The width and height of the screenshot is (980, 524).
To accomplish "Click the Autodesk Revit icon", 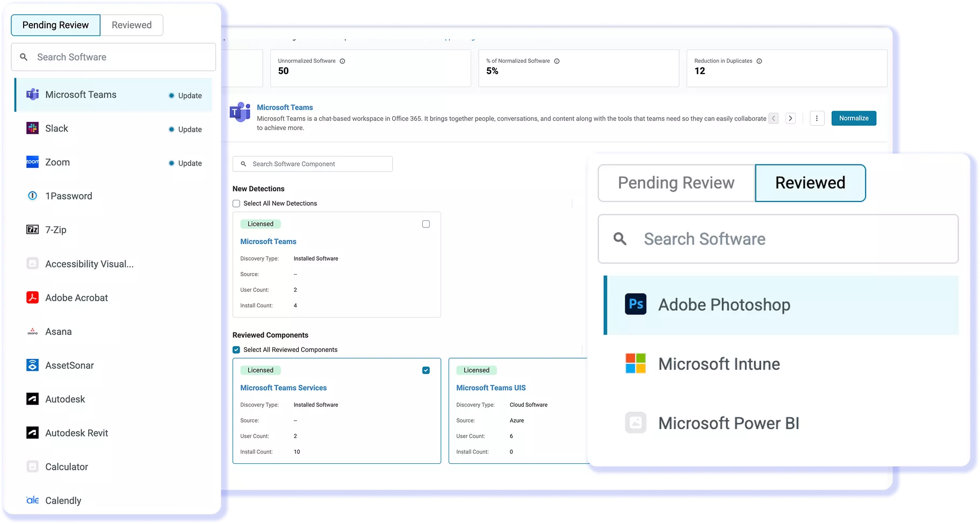I will (x=32, y=433).
